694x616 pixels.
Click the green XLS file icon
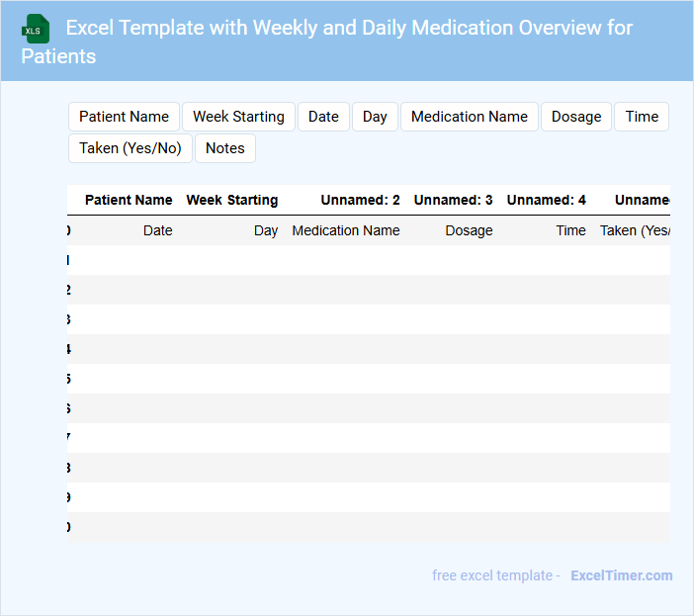[36, 29]
